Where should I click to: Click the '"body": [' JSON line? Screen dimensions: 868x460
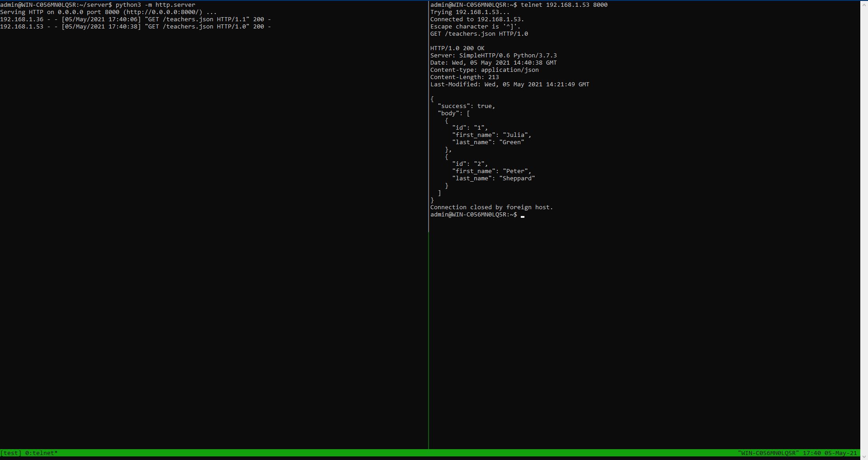[454, 113]
